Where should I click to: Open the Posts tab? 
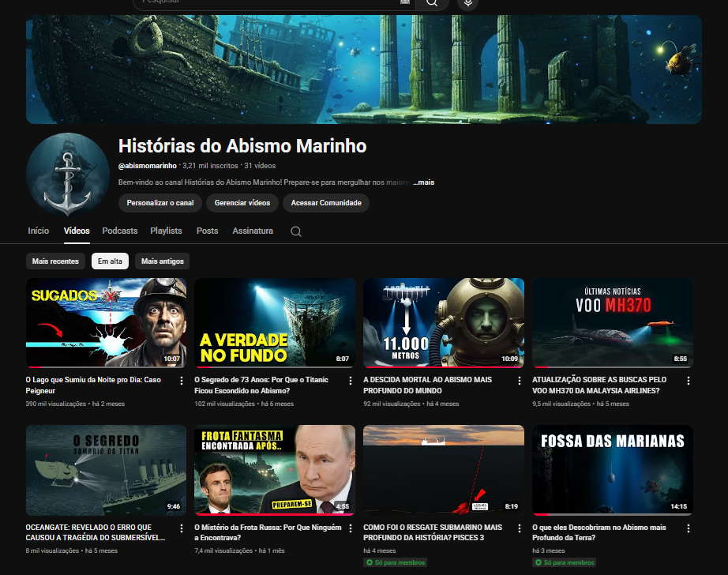(x=207, y=231)
